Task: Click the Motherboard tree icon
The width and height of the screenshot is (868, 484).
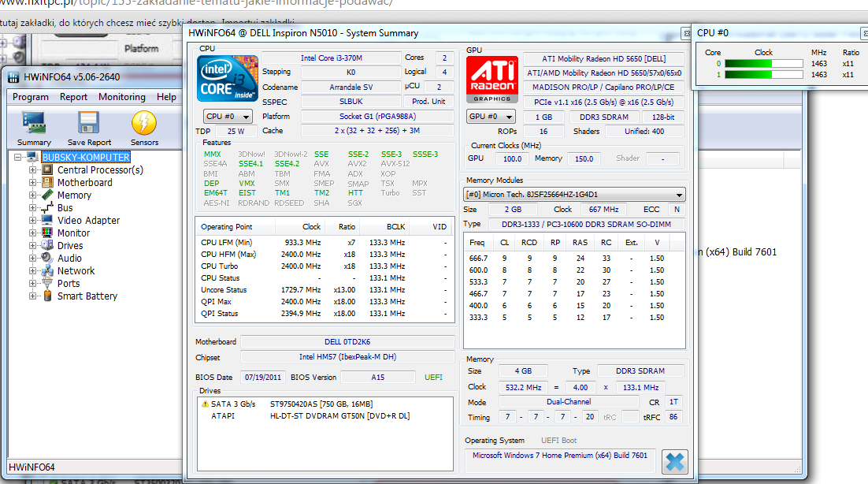Action: [x=48, y=182]
